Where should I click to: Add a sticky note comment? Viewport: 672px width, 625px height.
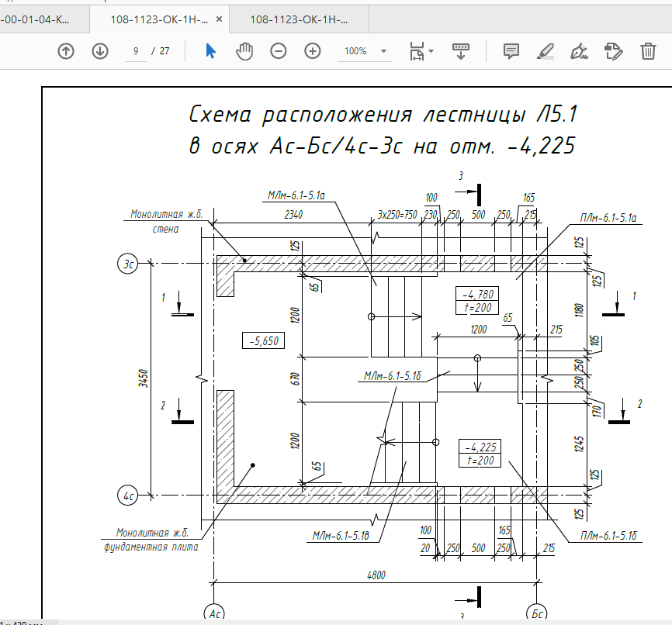(x=511, y=51)
